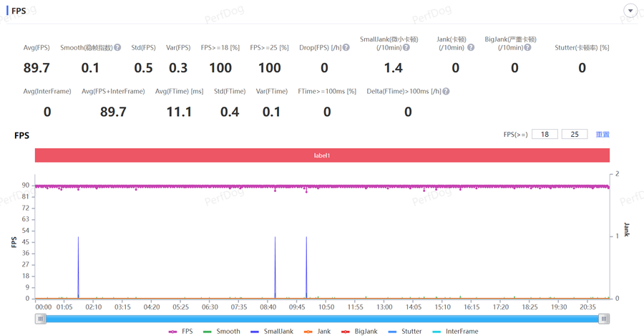Viewport: 644px width, 336px height.
Task: Toggle InterFrame series in legend
Action: coord(455,332)
